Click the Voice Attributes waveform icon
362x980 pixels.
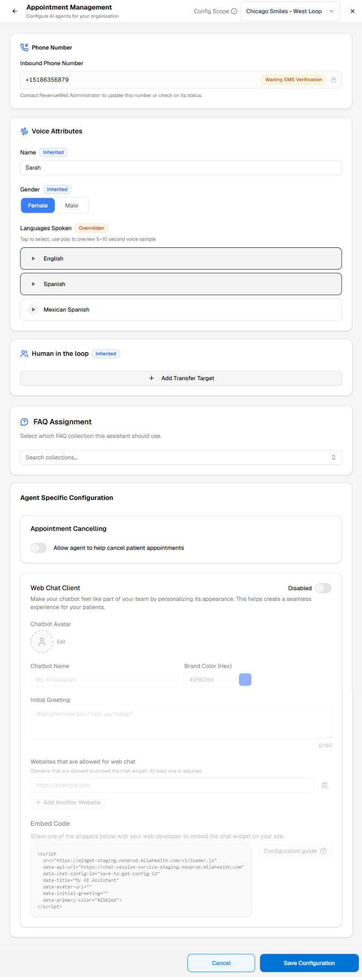pyautogui.click(x=24, y=131)
